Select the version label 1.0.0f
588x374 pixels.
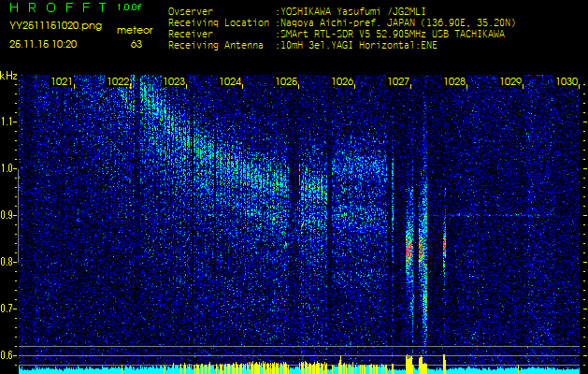[129, 7]
